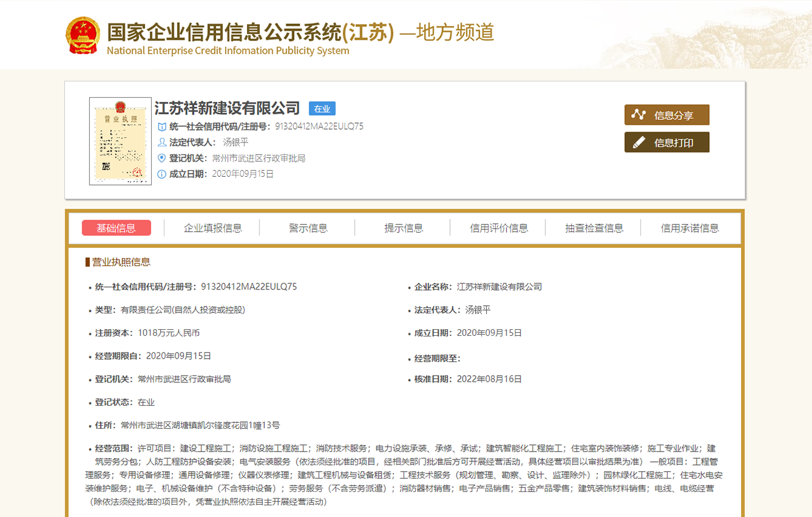Screen dimensions: 812x517
Task: Click the 在业 status badge
Action: point(322,109)
